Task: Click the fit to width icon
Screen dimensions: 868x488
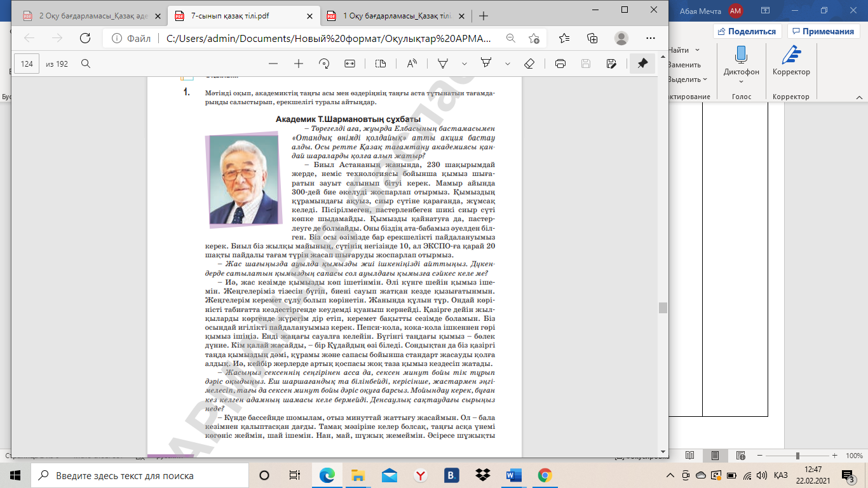Action: 349,64
